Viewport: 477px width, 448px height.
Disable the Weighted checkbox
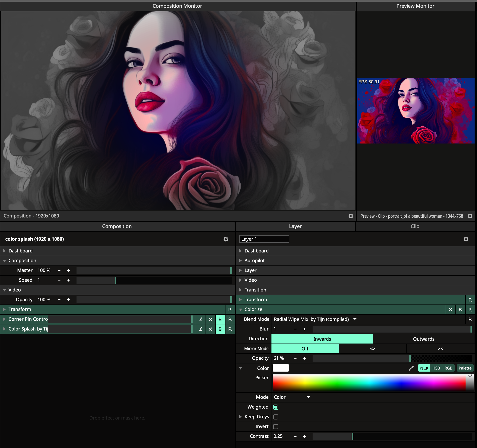click(276, 407)
